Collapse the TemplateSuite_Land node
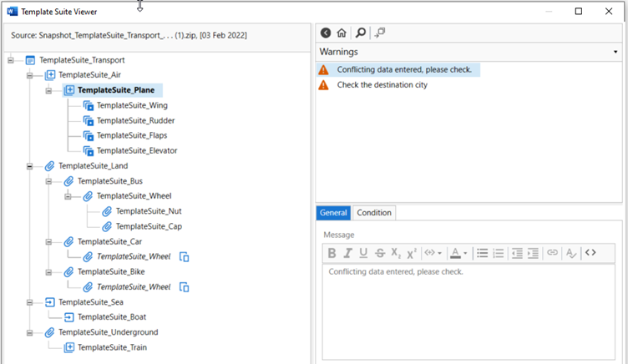 (x=30, y=166)
